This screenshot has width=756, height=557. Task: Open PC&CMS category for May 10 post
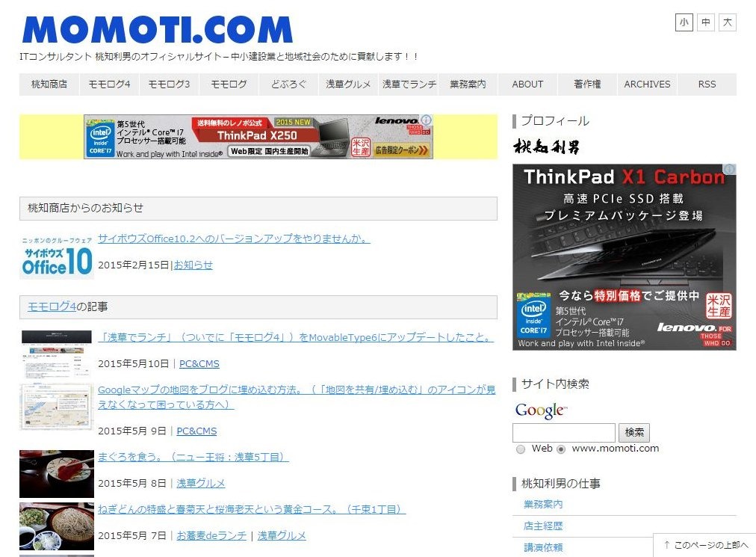[x=199, y=364]
